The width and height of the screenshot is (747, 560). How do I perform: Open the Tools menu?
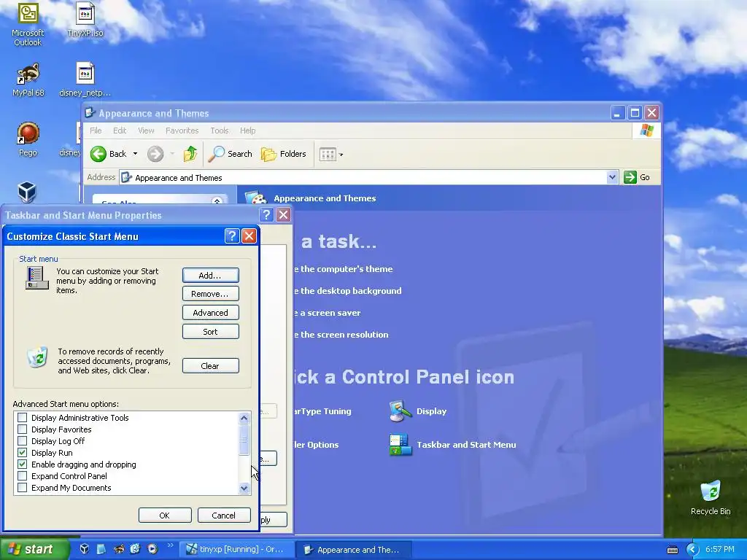pos(220,131)
